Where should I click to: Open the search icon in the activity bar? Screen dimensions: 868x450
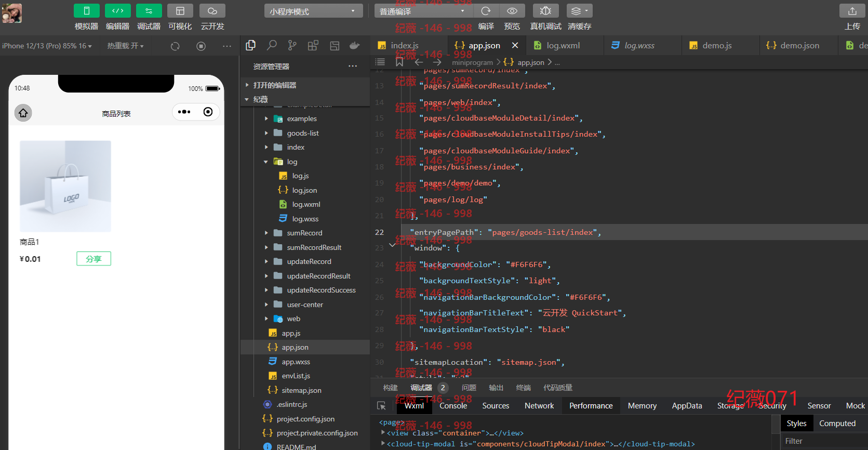click(272, 46)
